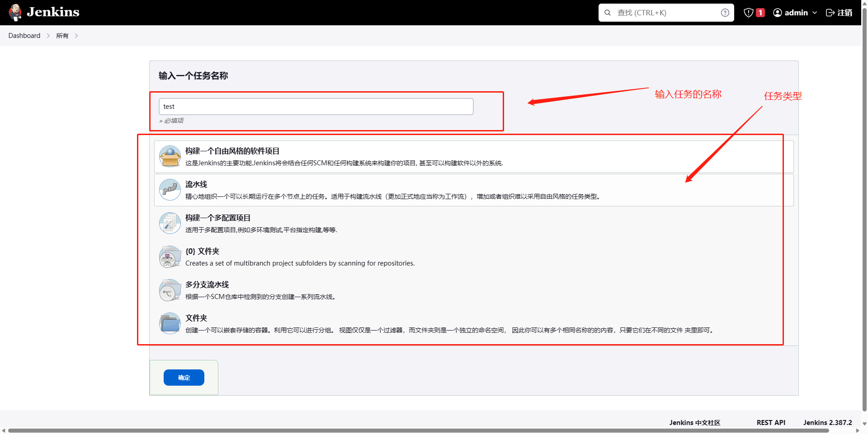Viewport: 868px width, 434px height.
Task: Open the 所有 breadcrumb view
Action: coord(62,36)
